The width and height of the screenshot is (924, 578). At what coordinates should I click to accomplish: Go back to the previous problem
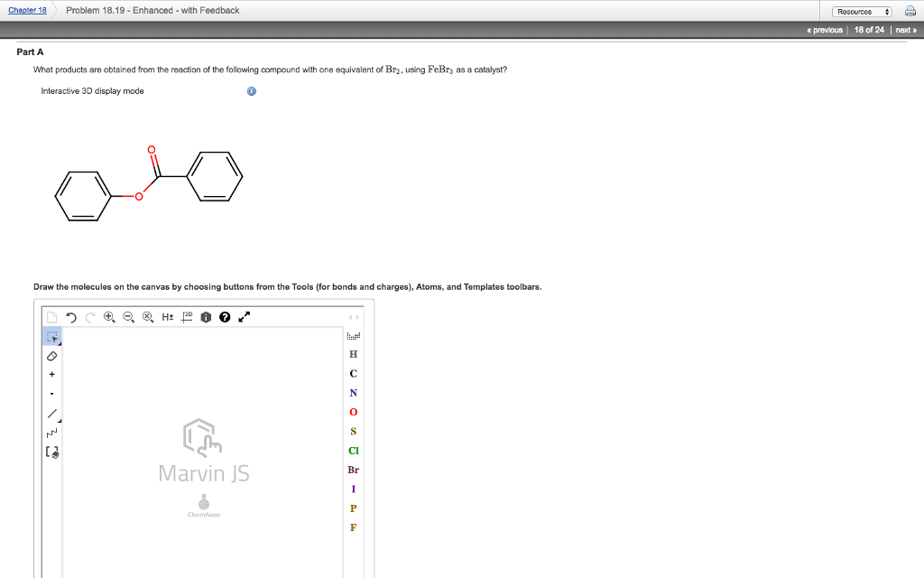[x=823, y=28]
